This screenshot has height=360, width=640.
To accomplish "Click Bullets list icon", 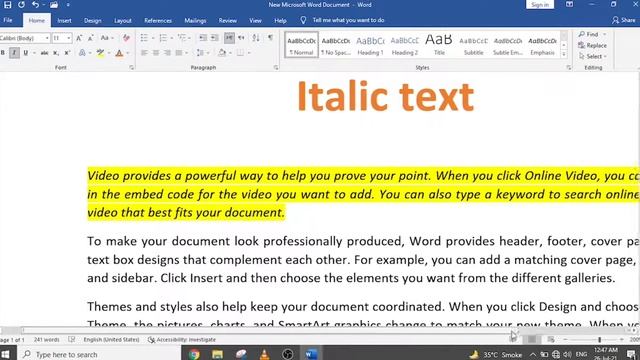I will (144, 38).
